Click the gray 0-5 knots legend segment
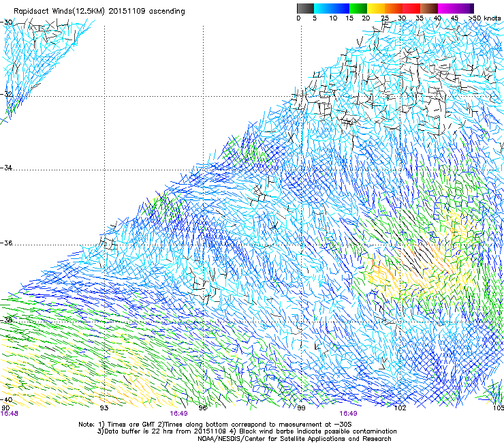Screen dimensions: 504x443 tap(305, 8)
